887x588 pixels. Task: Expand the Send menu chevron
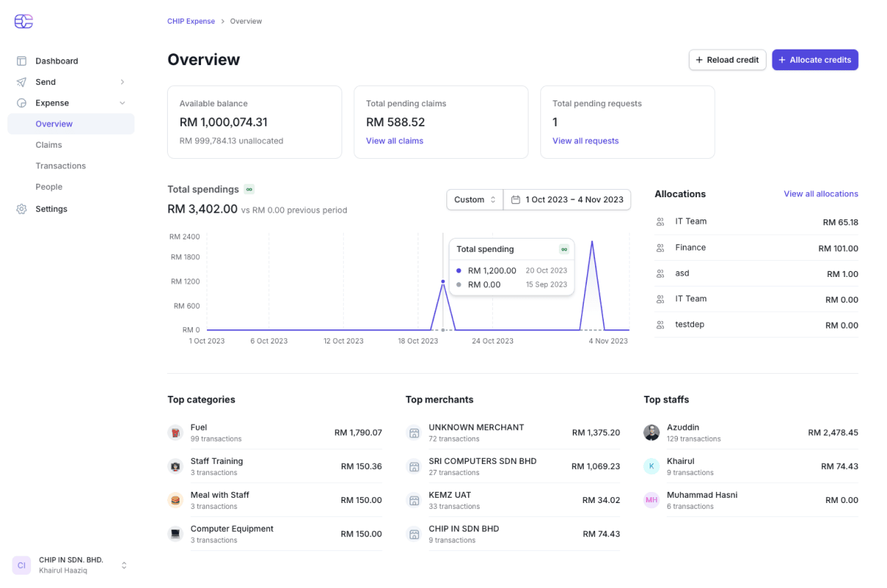[123, 82]
